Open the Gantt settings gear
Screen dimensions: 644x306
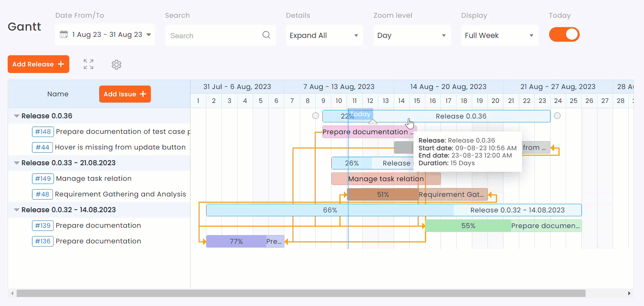coord(116,65)
